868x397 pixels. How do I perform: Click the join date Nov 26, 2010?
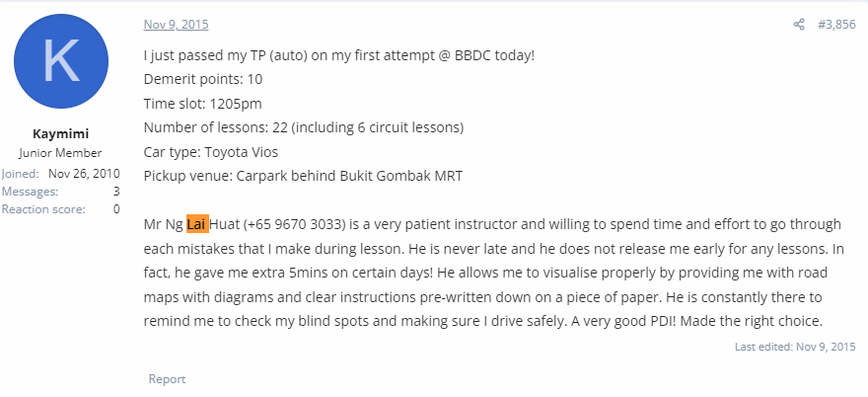pos(84,174)
